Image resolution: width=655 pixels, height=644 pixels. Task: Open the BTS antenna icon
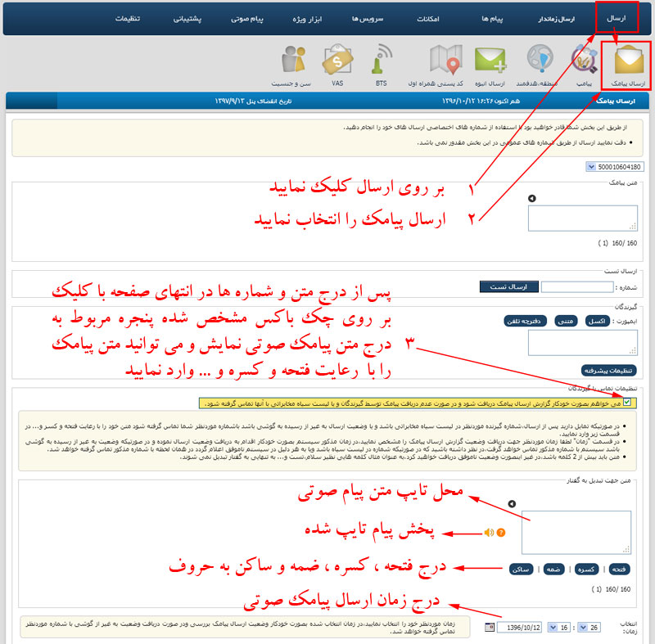(x=381, y=59)
